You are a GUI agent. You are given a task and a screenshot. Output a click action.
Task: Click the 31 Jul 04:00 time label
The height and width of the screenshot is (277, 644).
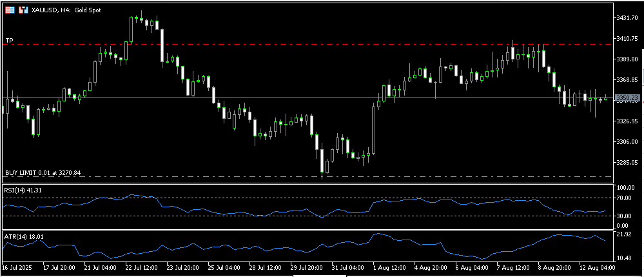point(347,267)
